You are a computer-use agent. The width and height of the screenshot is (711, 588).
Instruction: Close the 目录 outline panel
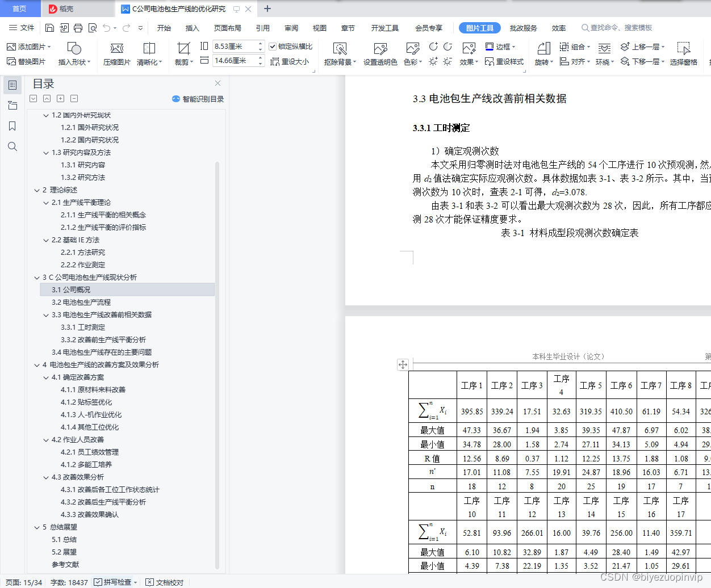(x=218, y=83)
